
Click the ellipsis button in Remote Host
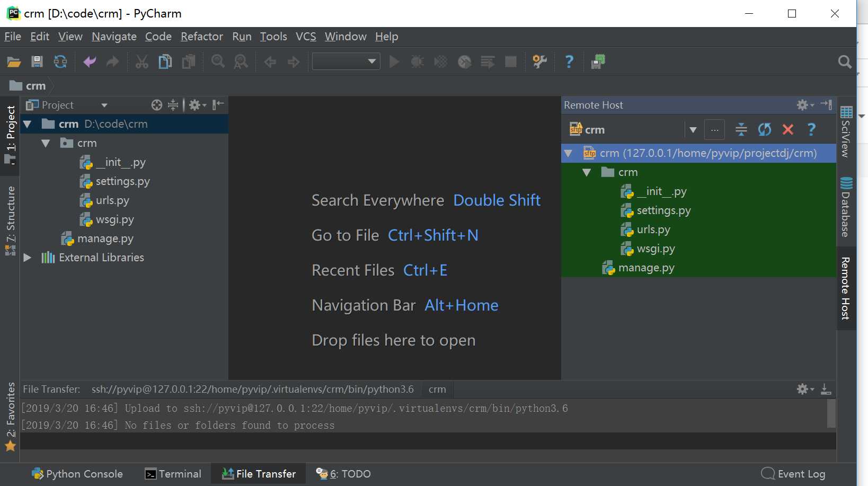pyautogui.click(x=714, y=130)
